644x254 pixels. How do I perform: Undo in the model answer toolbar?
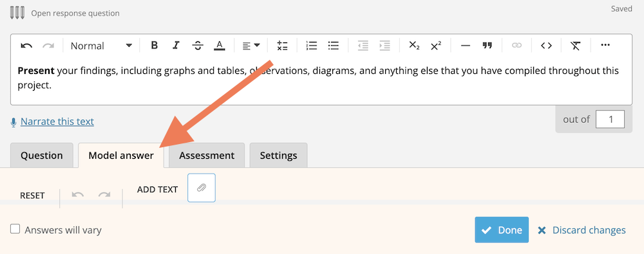(78, 194)
